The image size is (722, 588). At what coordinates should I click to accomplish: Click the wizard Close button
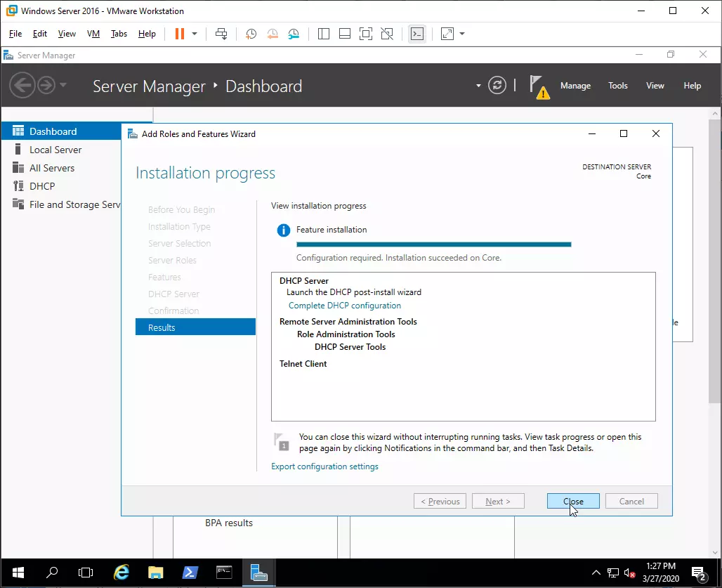tap(573, 501)
